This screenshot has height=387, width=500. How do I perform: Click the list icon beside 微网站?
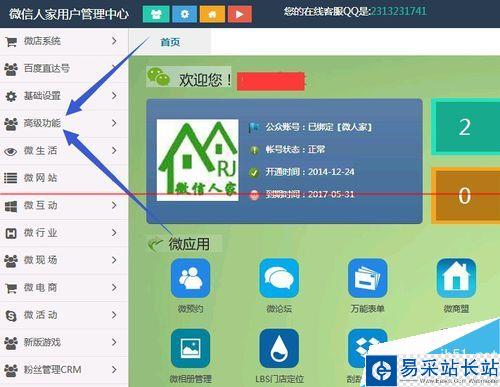click(11, 178)
